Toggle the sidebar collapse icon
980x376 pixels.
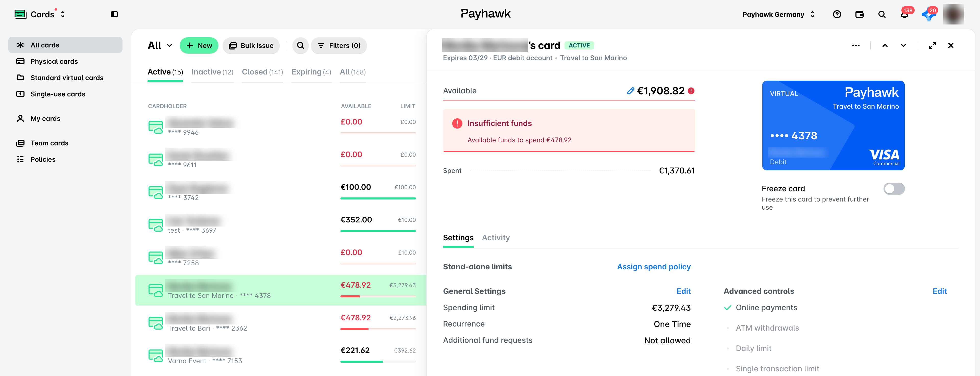coord(114,15)
